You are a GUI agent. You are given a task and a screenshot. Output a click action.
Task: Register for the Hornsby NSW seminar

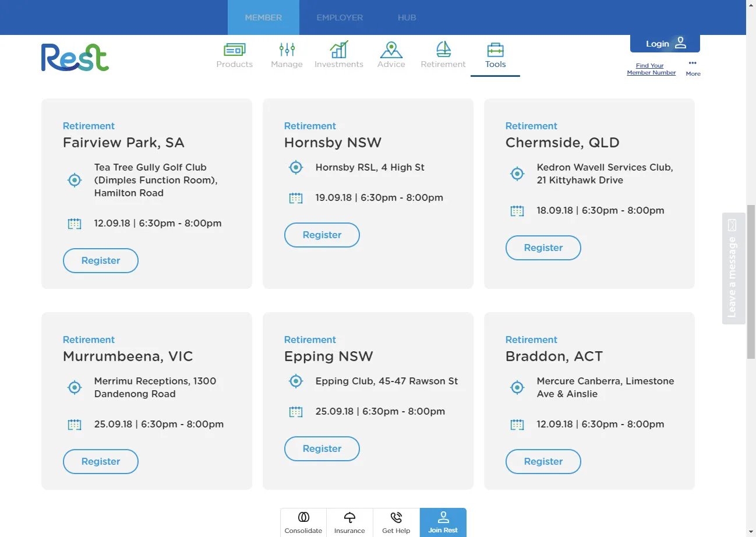(x=322, y=235)
